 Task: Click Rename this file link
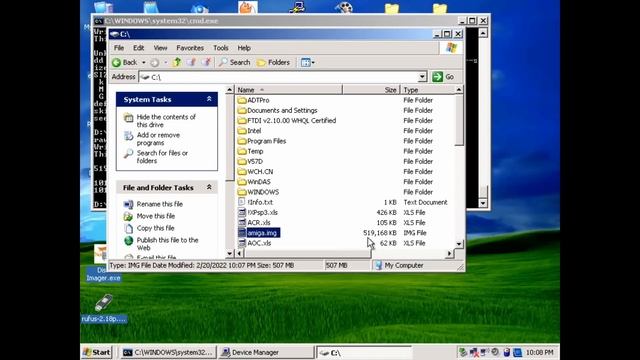[160, 204]
